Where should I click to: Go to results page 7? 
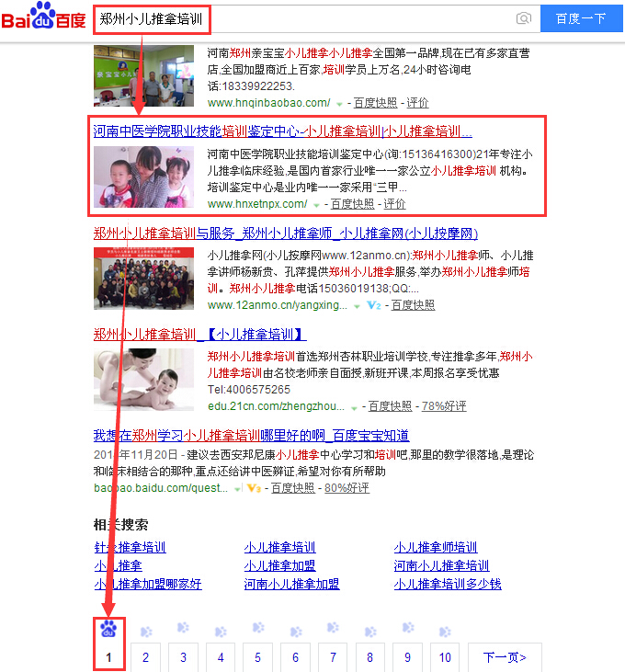coord(333,657)
